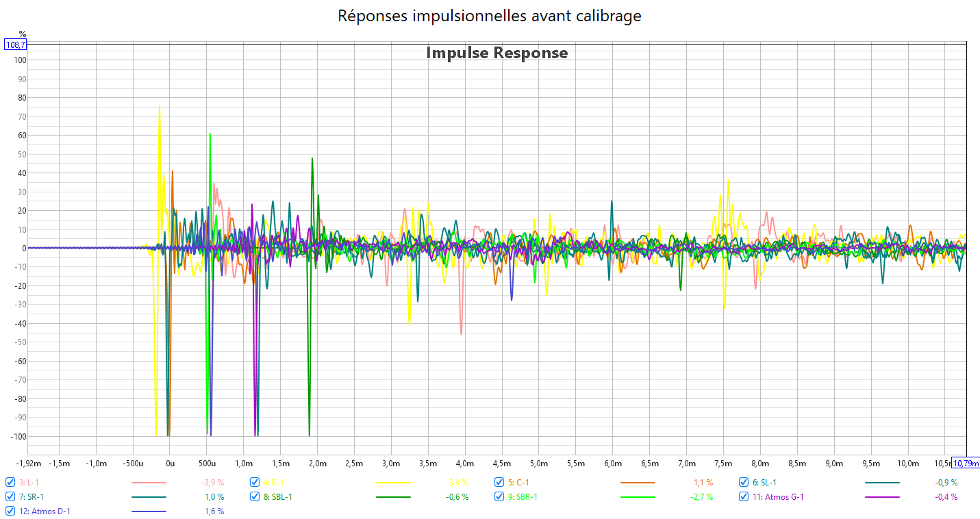Hide the 5: C-1 trace via checkbox

(499, 482)
